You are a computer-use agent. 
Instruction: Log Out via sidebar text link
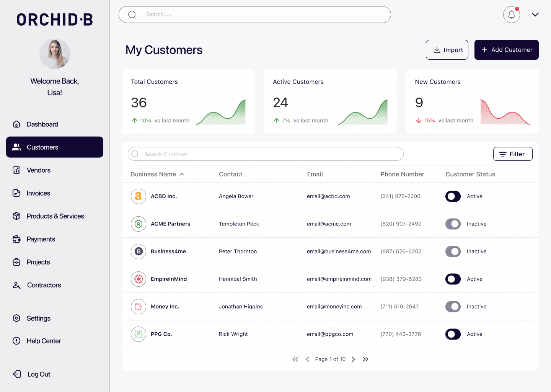(39, 374)
